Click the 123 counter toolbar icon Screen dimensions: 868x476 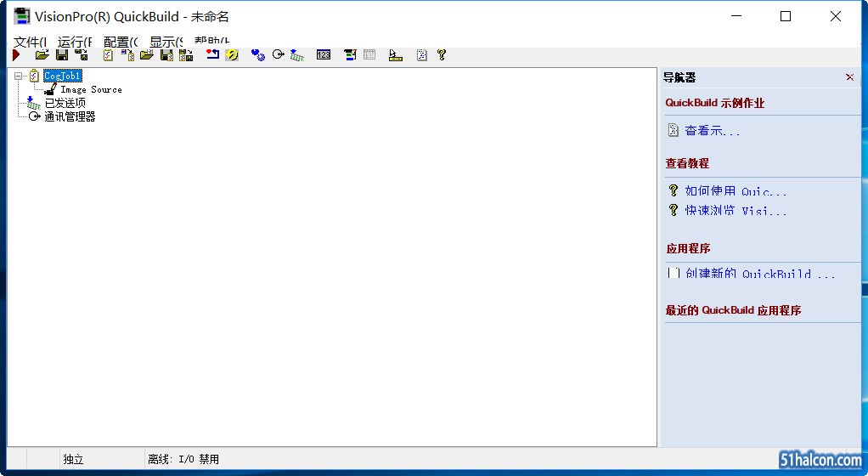click(x=324, y=54)
